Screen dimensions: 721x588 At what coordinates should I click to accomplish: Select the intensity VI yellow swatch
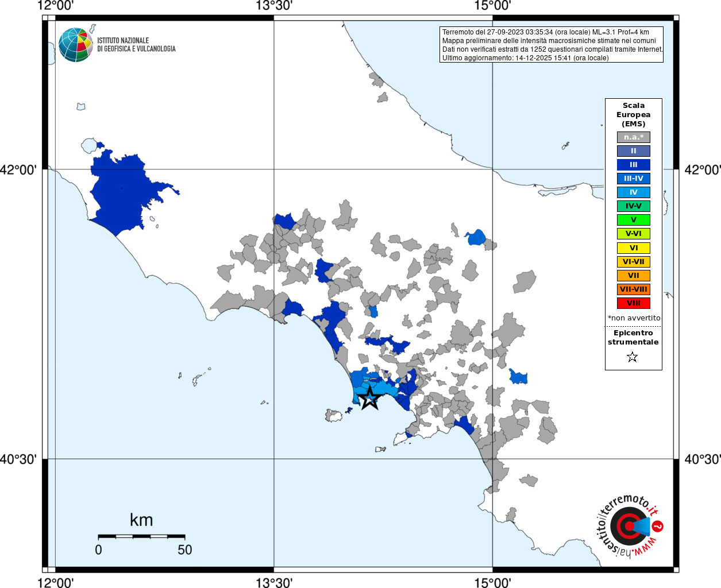coord(634,248)
